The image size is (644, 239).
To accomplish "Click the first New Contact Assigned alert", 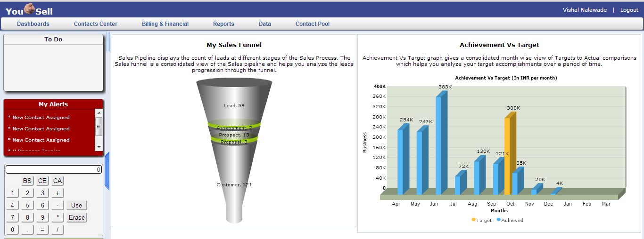I will click(41, 118).
